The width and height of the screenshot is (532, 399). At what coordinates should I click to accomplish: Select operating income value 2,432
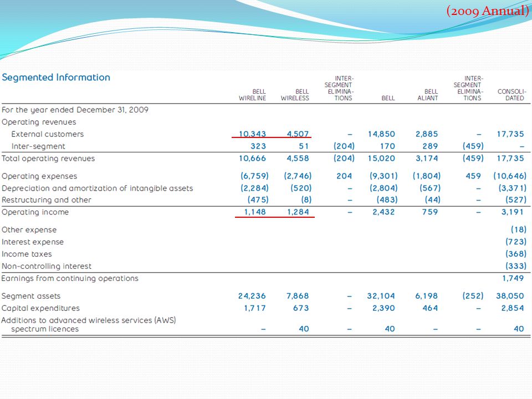[x=383, y=212]
